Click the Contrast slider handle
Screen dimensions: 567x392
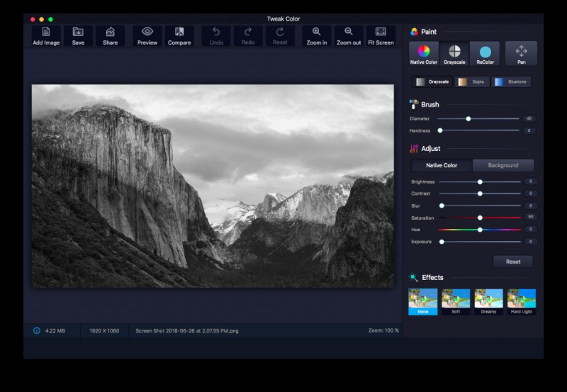point(480,194)
